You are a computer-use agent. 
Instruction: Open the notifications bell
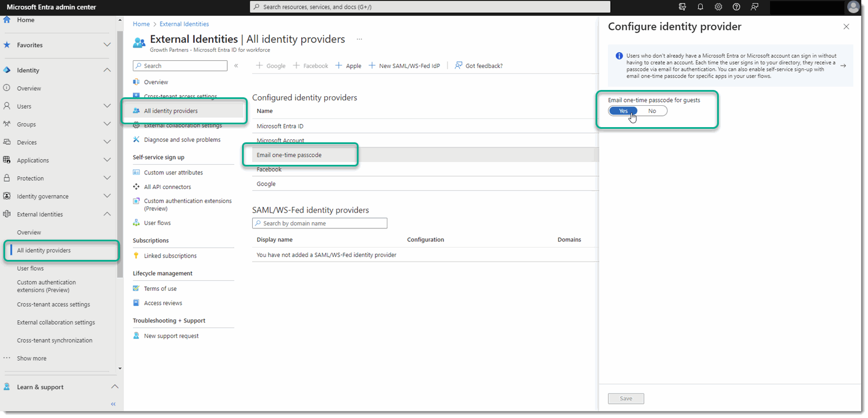click(x=701, y=7)
